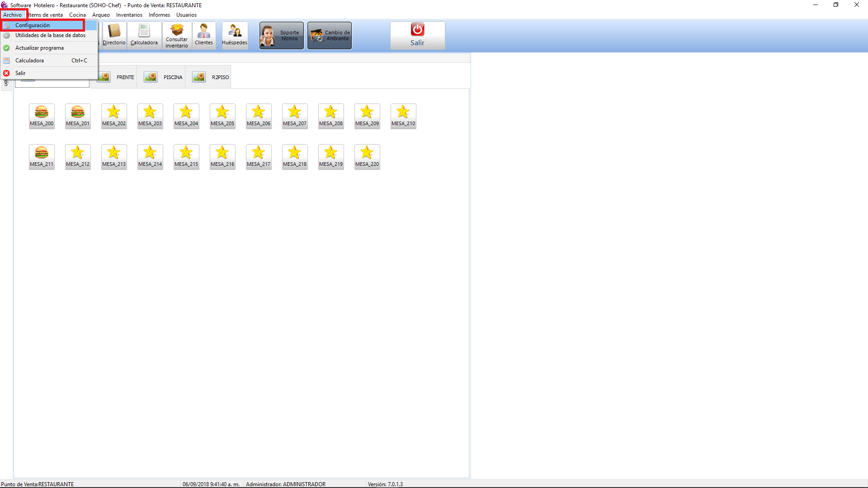Screen dimensions: 868x488
Task: Choose Configuración from Archivo menu
Action: (x=33, y=25)
